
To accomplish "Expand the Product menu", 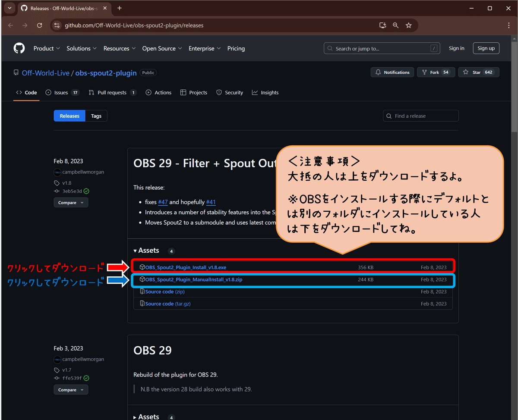I will (x=47, y=48).
